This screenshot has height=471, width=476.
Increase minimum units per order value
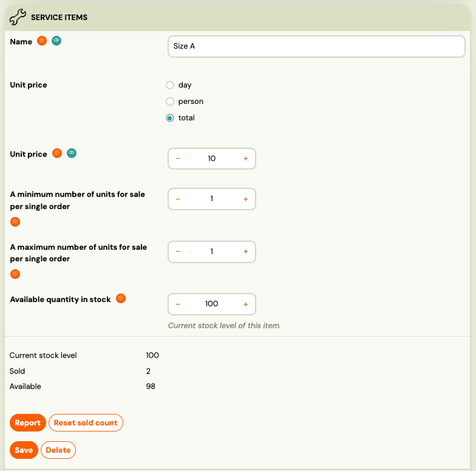(246, 199)
